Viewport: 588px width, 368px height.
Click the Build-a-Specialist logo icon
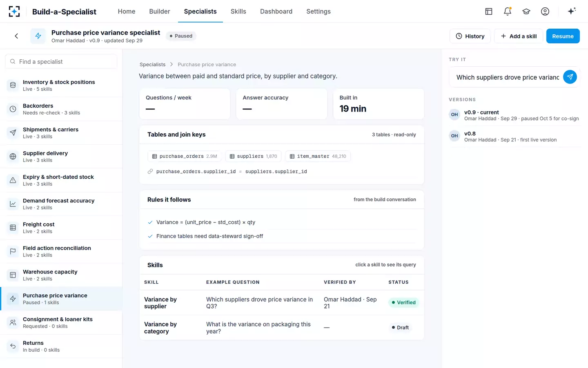[x=14, y=11]
